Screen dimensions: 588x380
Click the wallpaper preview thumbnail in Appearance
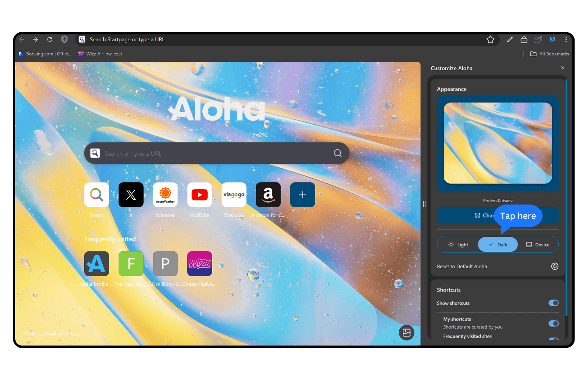tap(497, 143)
